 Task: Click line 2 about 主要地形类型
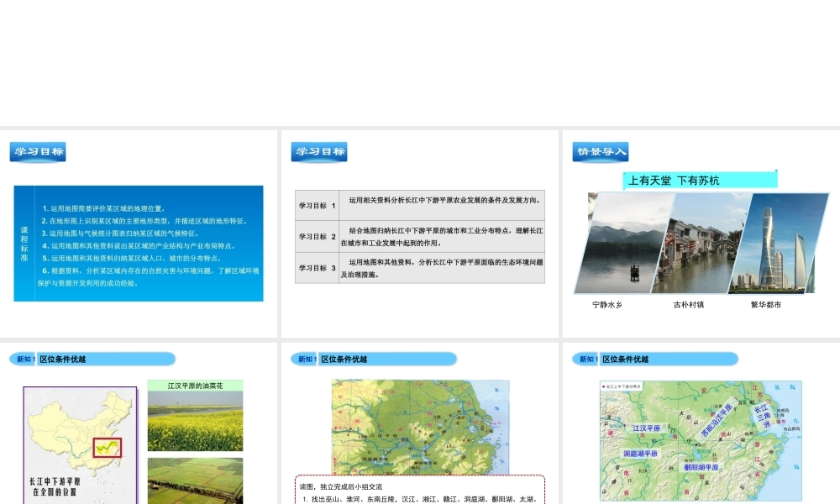(x=144, y=221)
